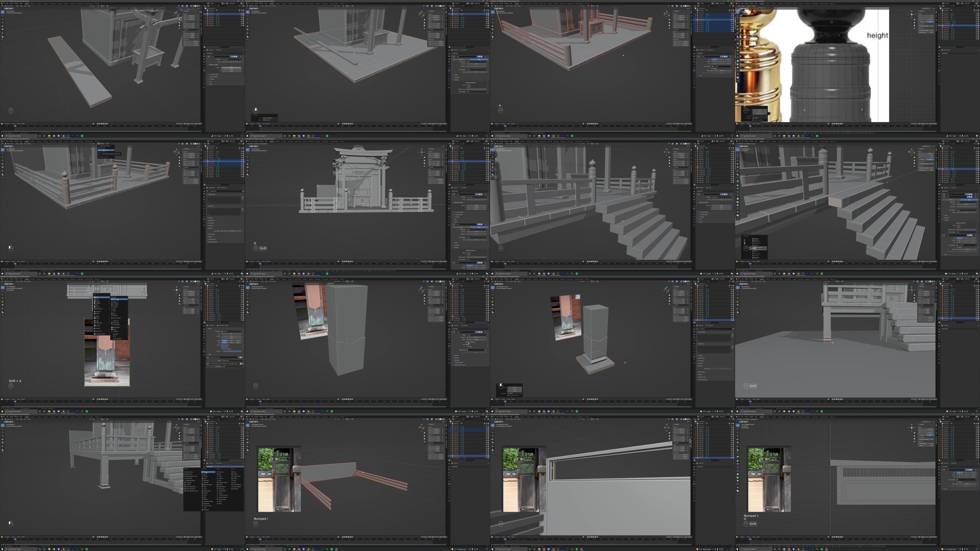Click the Subdivision Surface modifier icon
Viewport: 980px width, 551px height.
(x=203, y=502)
